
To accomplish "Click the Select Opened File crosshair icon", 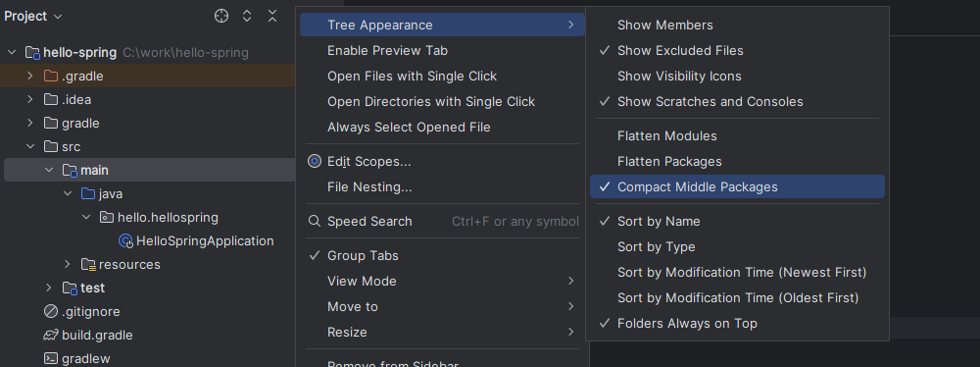I will (221, 17).
